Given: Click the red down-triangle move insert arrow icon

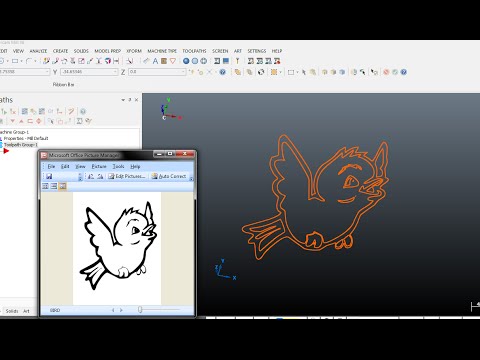Looking at the screenshot, I should coord(13,121).
